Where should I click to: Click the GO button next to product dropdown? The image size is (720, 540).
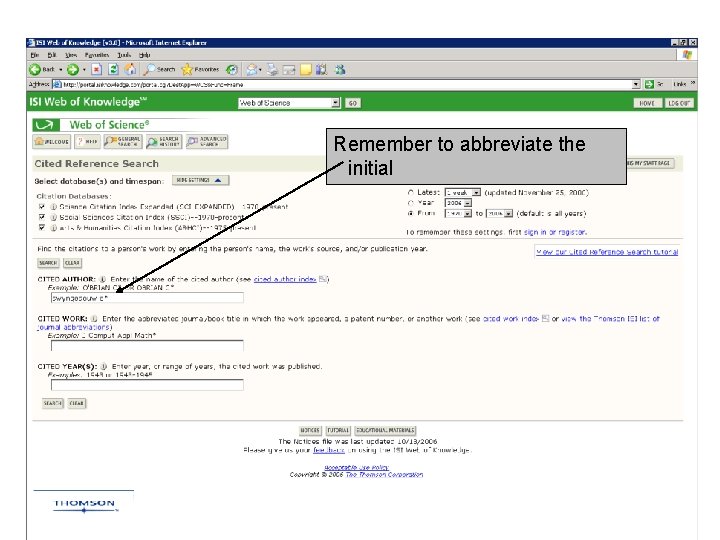click(x=353, y=103)
